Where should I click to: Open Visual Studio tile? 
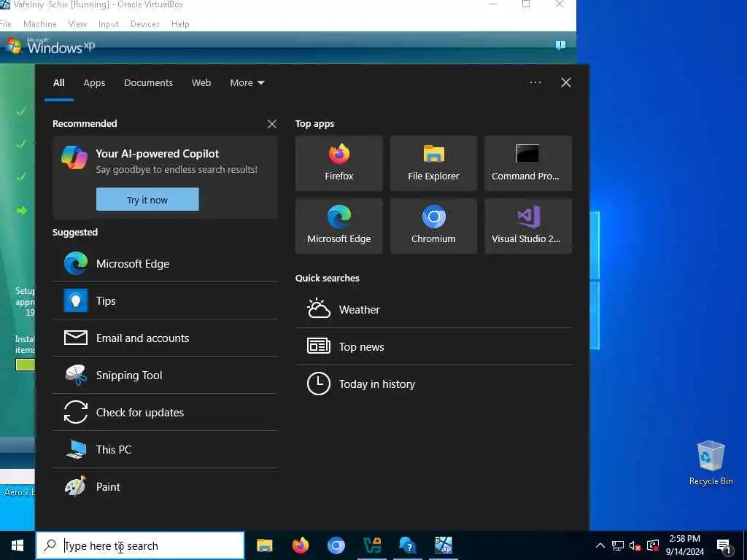coord(528,226)
